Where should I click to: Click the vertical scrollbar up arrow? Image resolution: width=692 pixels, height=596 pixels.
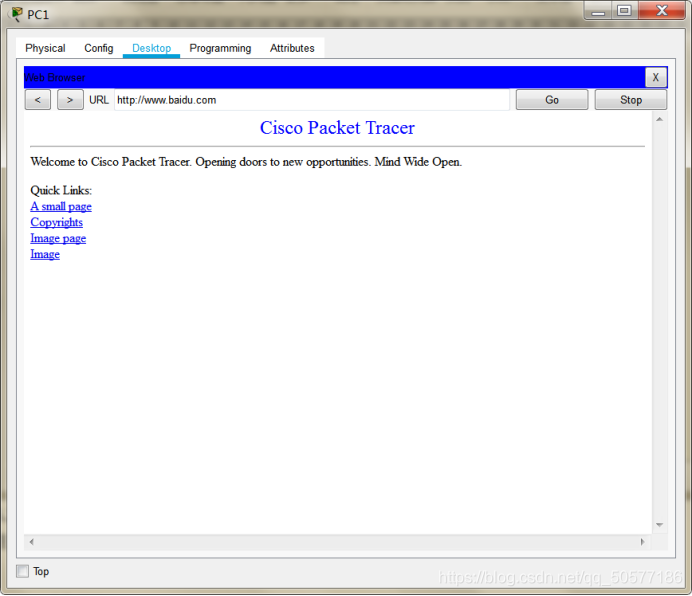point(659,119)
